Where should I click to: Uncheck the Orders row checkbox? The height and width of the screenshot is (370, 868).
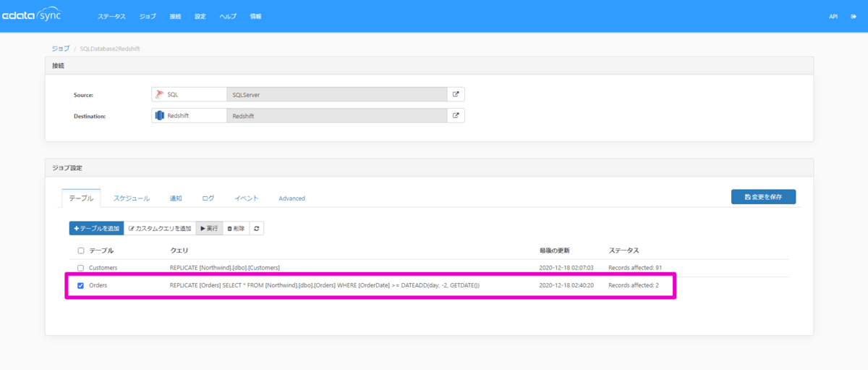pyautogui.click(x=81, y=285)
